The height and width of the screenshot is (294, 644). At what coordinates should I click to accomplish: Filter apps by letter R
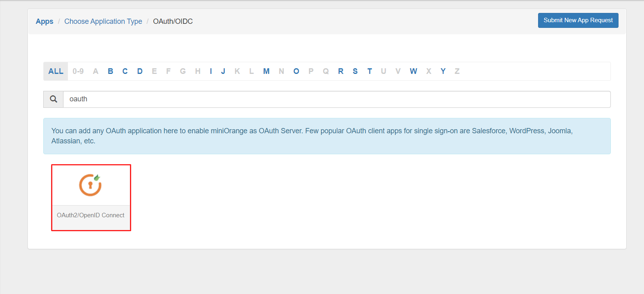point(341,71)
